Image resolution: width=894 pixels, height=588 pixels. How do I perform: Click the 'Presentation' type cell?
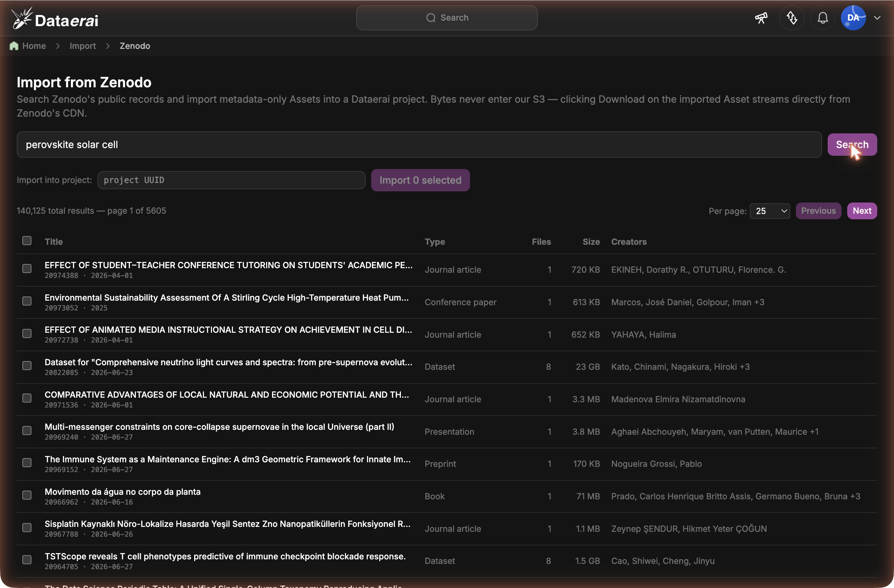pos(449,432)
